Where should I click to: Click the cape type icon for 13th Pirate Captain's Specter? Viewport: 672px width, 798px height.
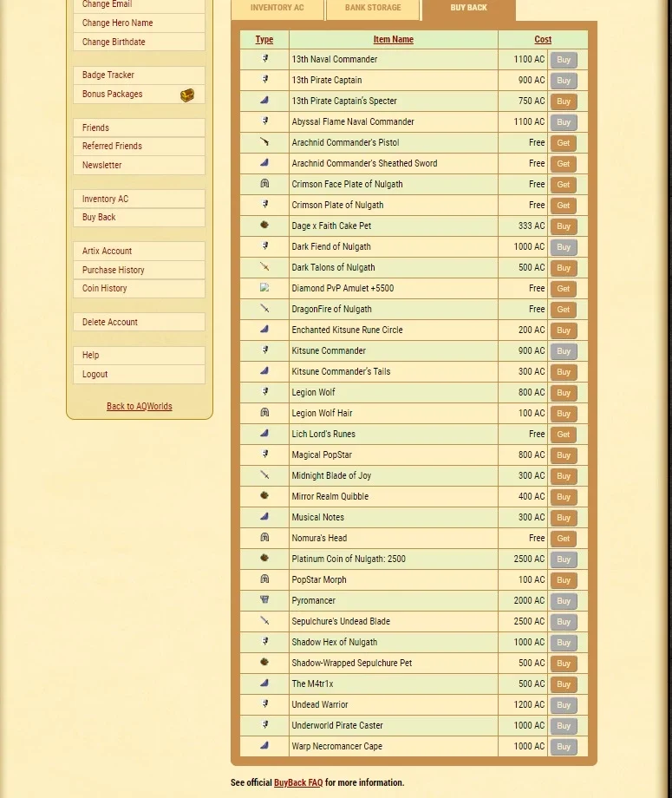[264, 101]
